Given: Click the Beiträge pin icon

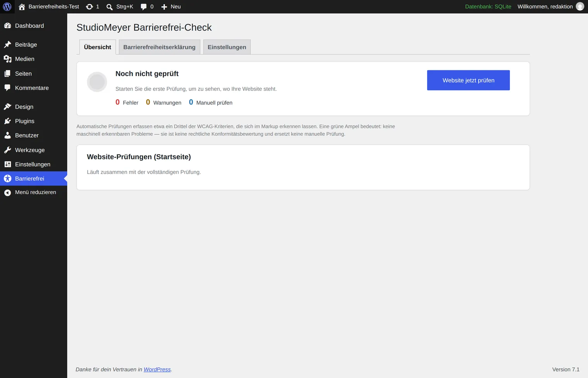Looking at the screenshot, I should pos(7,44).
